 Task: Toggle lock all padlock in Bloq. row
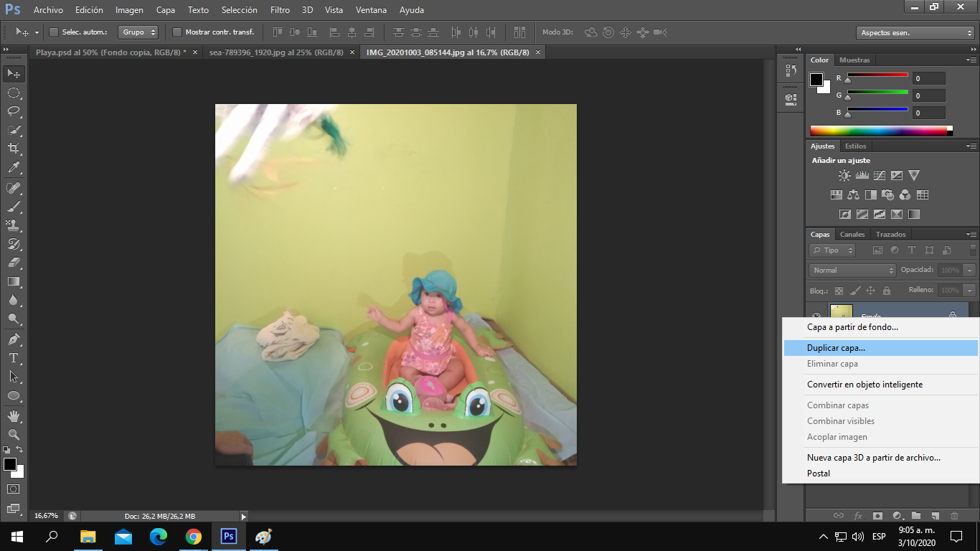tap(886, 291)
